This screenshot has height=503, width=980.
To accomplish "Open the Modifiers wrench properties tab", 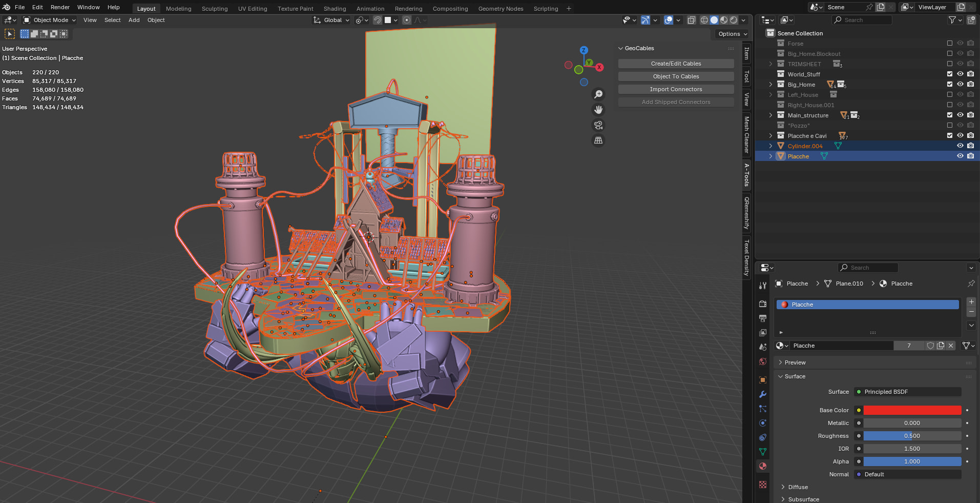I will tap(763, 394).
